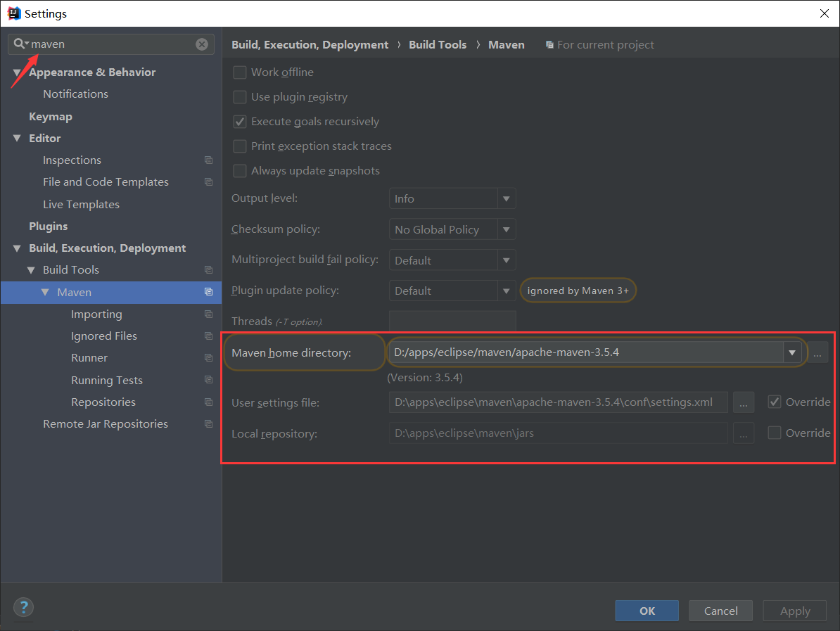Open search history magnifier icon
Screen dimensions: 840x631
21,44
